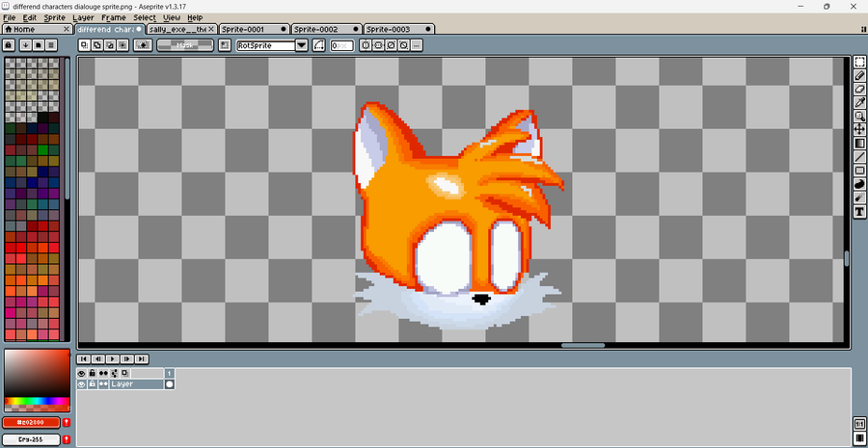Select the Blur tool

click(859, 198)
